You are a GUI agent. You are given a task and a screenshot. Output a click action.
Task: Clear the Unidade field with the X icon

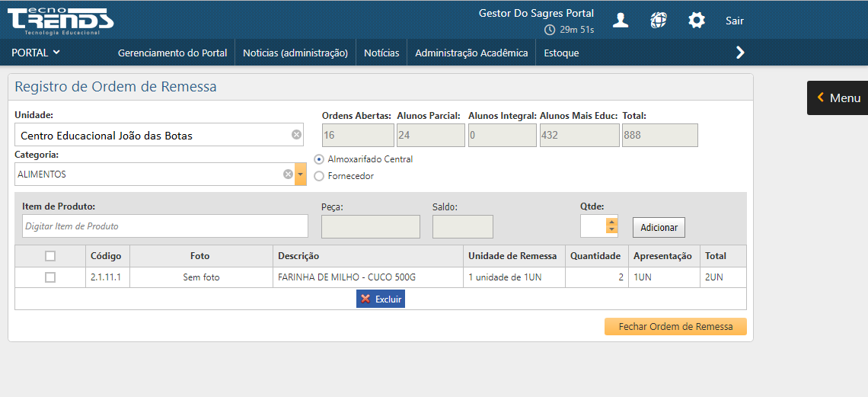pyautogui.click(x=297, y=135)
